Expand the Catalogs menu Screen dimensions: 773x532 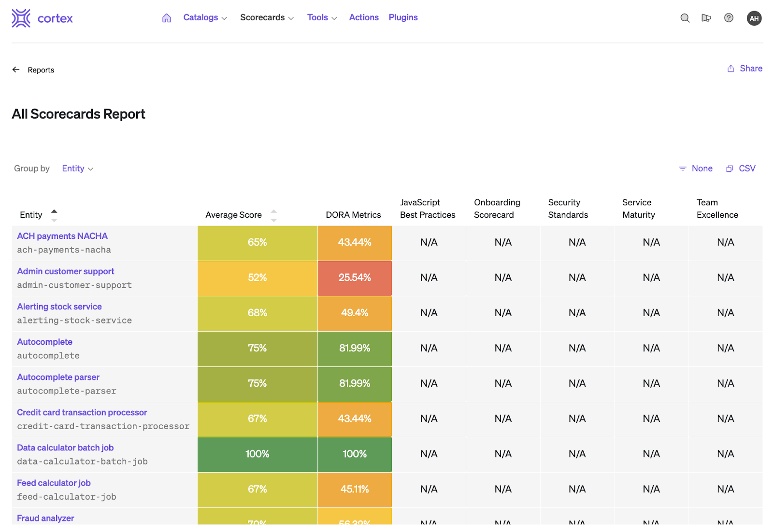pos(205,18)
